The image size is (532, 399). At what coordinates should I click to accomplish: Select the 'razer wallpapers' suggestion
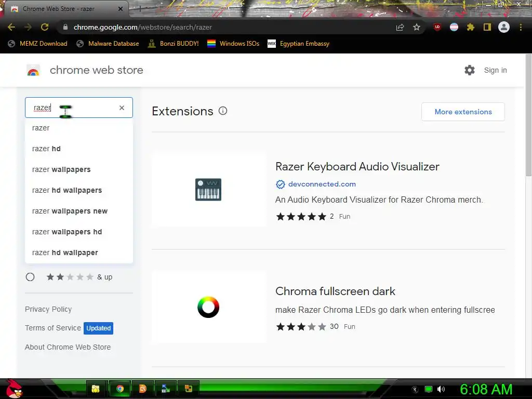coord(79,169)
